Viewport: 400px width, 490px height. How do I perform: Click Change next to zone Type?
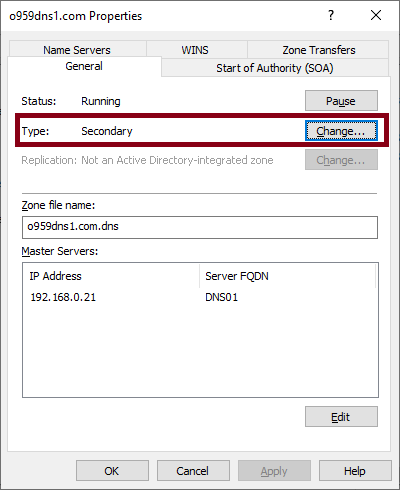coord(341,131)
